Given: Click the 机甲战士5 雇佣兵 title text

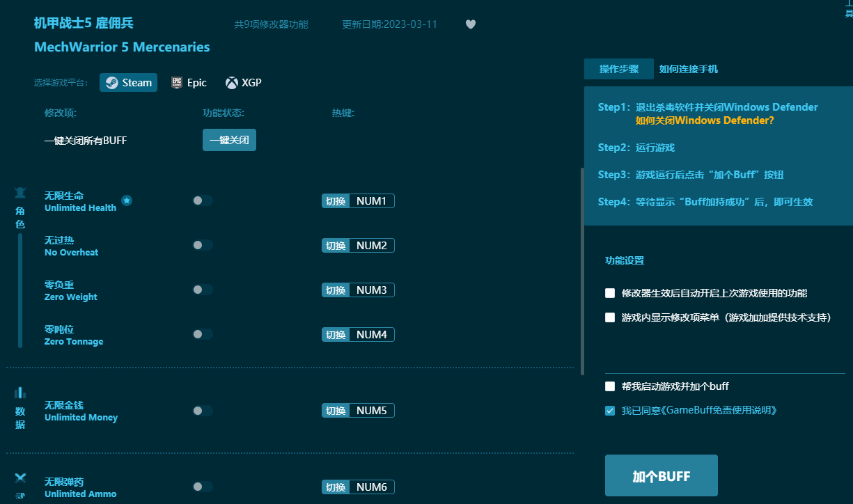Looking at the screenshot, I should tap(84, 23).
